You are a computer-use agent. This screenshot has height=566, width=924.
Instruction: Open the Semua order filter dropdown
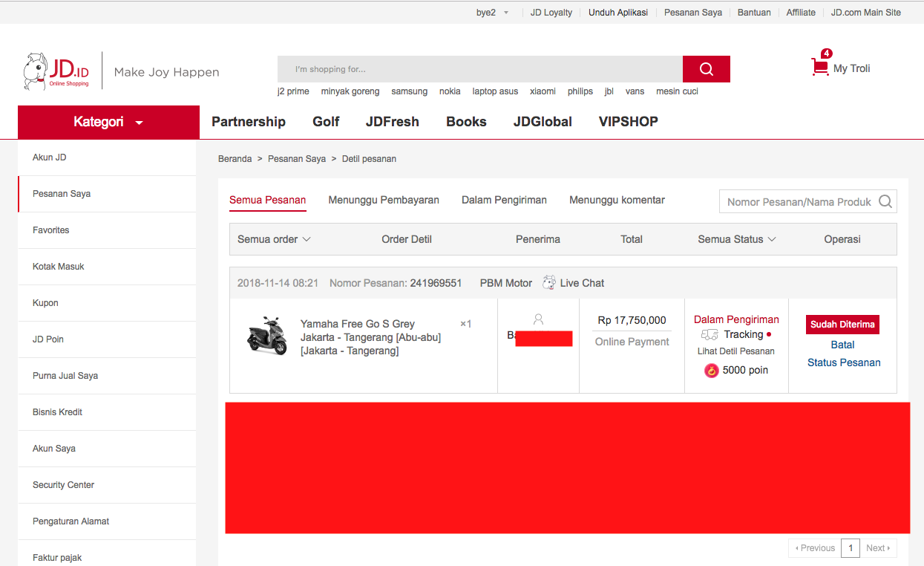(x=274, y=239)
